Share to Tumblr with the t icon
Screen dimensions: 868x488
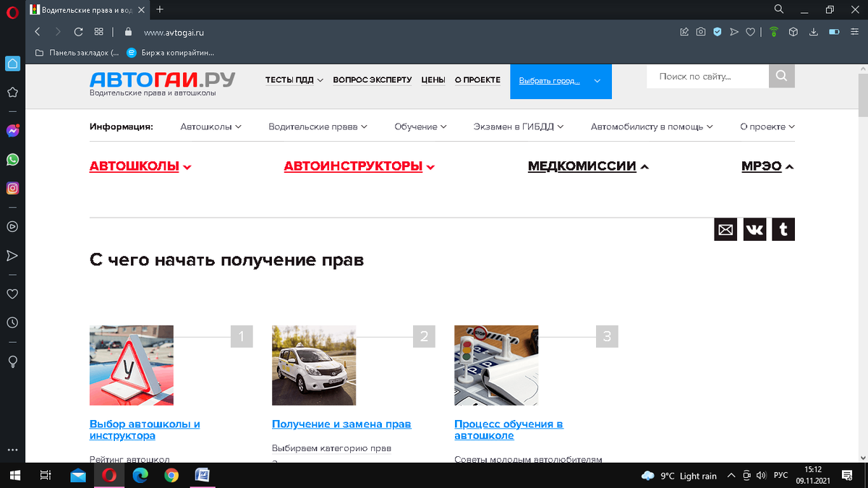pyautogui.click(x=783, y=230)
